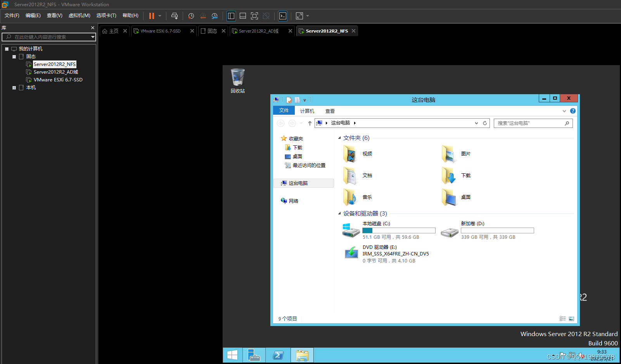This screenshot has width=621, height=364.
Task: Refresh the 这台电脑 view
Action: (x=485, y=123)
